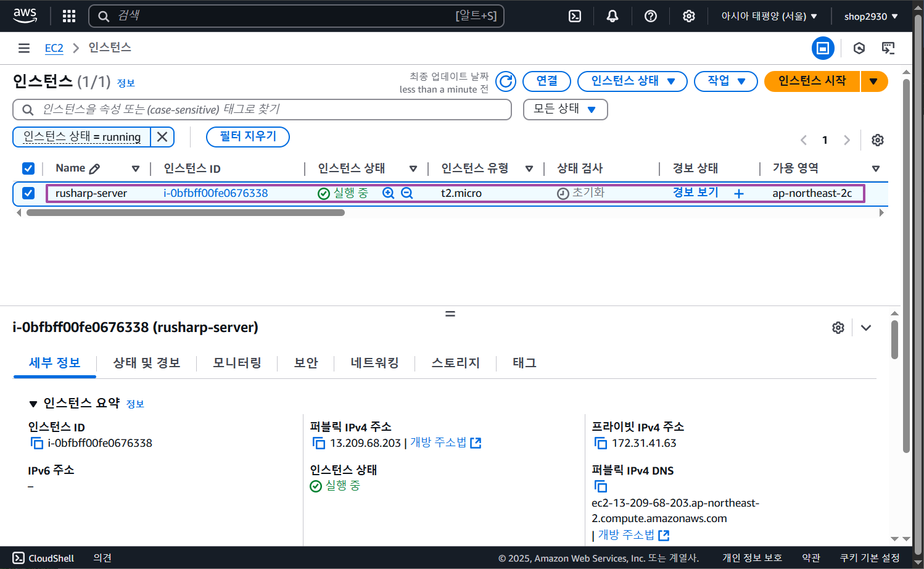Open the notifications bell
This screenshot has width=924, height=569.
point(612,16)
